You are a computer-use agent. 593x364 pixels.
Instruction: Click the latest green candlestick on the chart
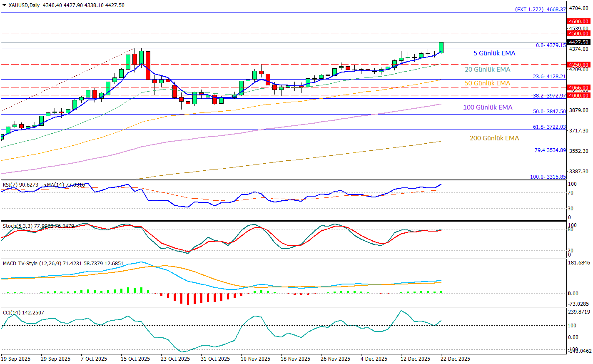pos(441,47)
